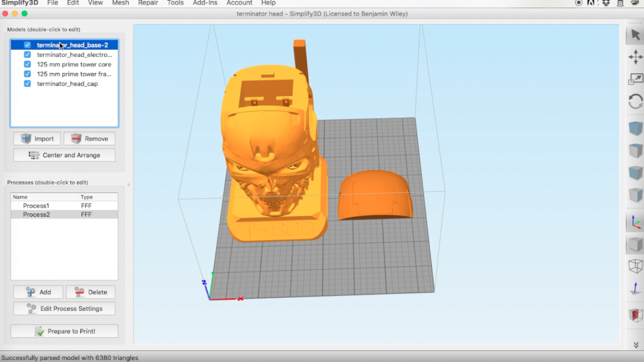Screen dimensions: 644x362
Task: Open the View menu
Action: pos(95,3)
